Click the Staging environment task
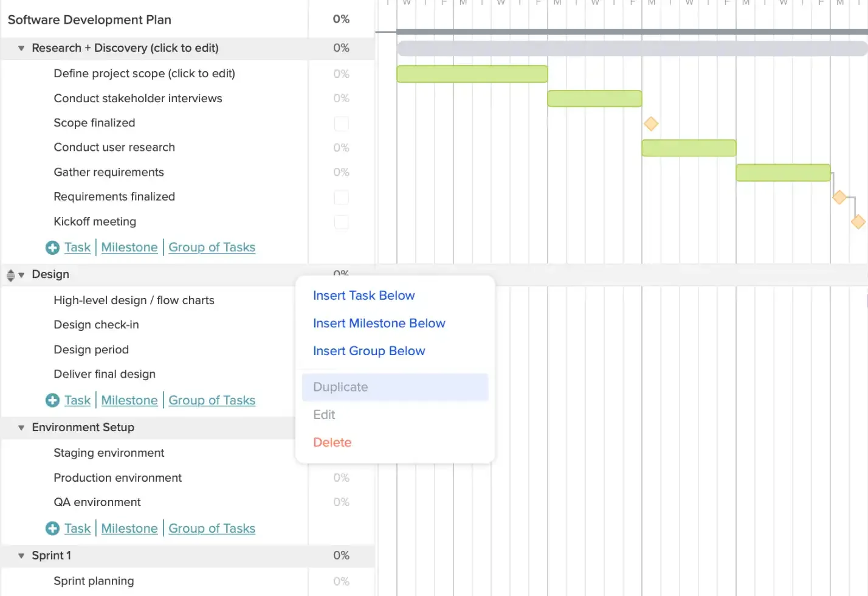Viewport: 868px width, 596px height. tap(109, 453)
